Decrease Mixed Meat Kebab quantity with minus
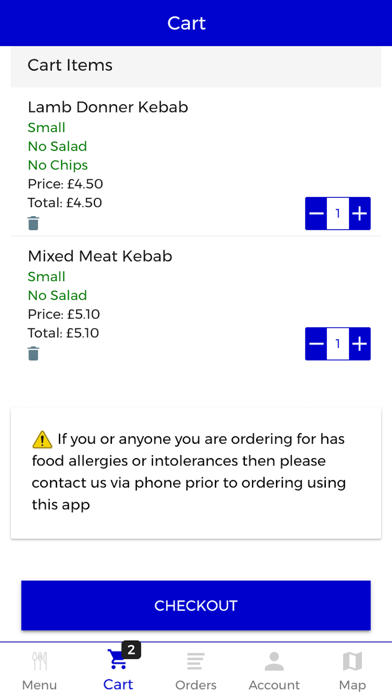This screenshot has height=696, width=392. tap(316, 344)
